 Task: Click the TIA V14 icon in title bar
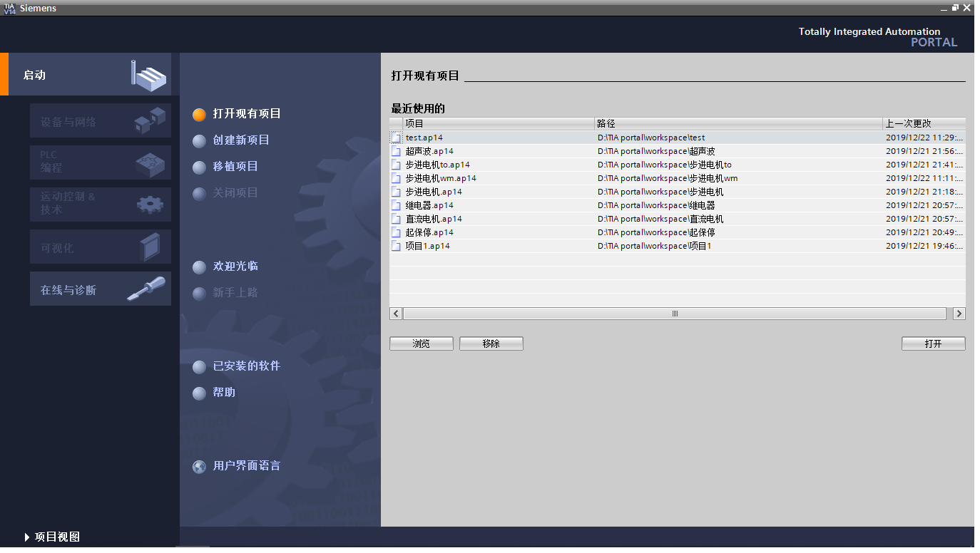(9, 8)
